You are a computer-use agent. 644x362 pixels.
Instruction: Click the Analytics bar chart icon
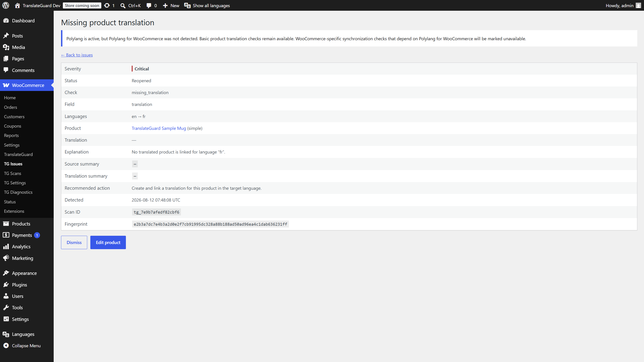6,246
